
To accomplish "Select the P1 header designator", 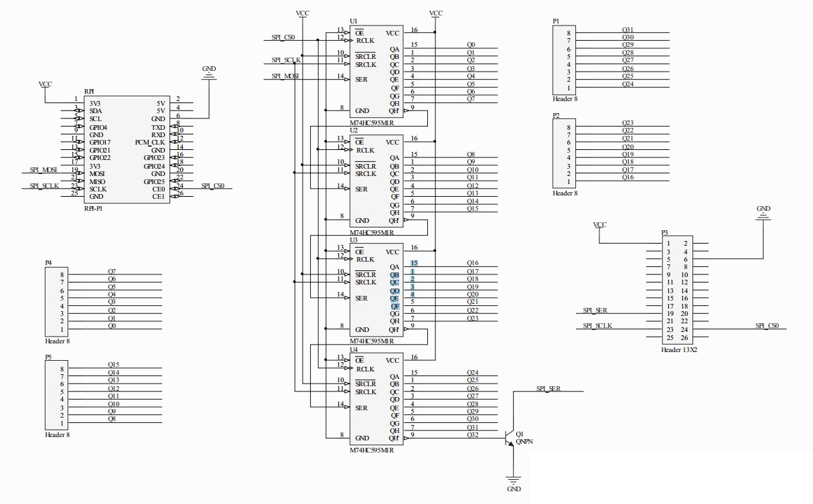I will (556, 21).
